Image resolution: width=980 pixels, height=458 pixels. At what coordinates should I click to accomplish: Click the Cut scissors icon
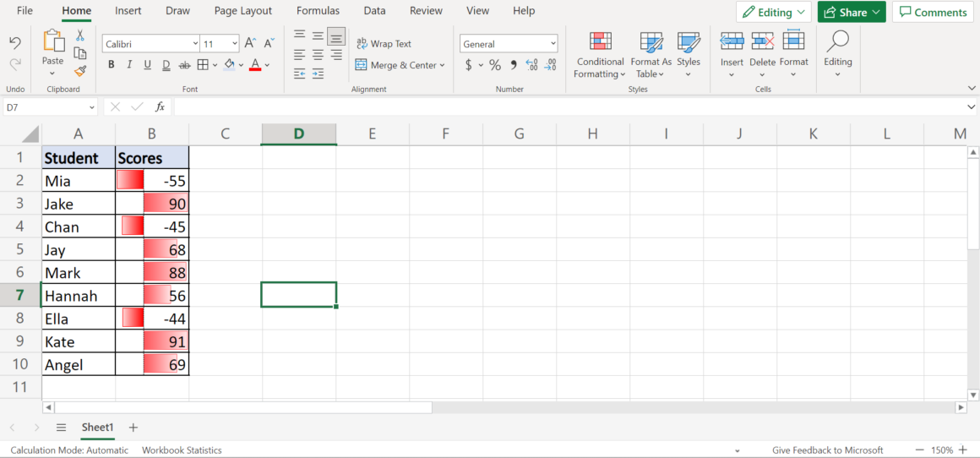coord(80,35)
